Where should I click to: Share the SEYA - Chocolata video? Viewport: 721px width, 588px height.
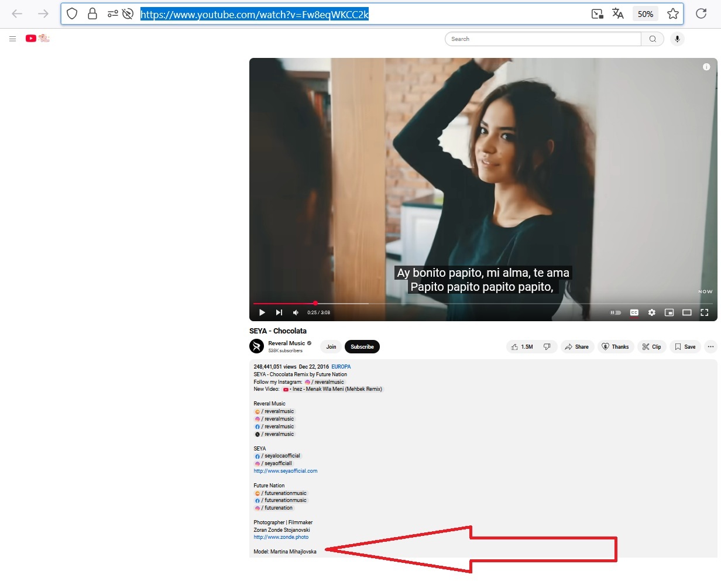click(578, 347)
